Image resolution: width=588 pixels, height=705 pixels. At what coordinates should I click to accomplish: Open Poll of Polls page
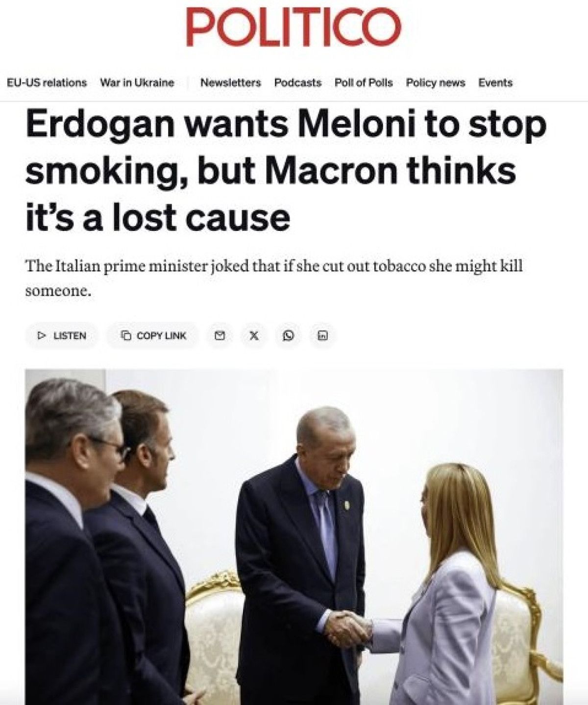(x=364, y=83)
